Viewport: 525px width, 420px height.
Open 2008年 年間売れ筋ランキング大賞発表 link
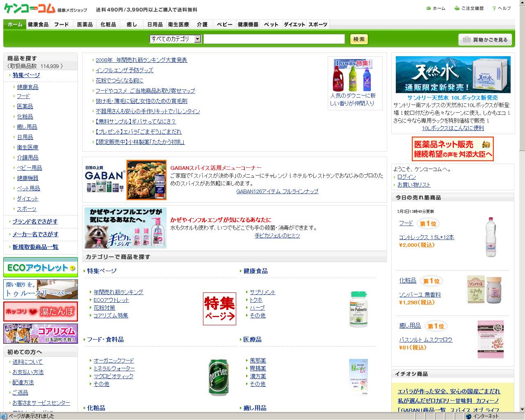pos(141,60)
